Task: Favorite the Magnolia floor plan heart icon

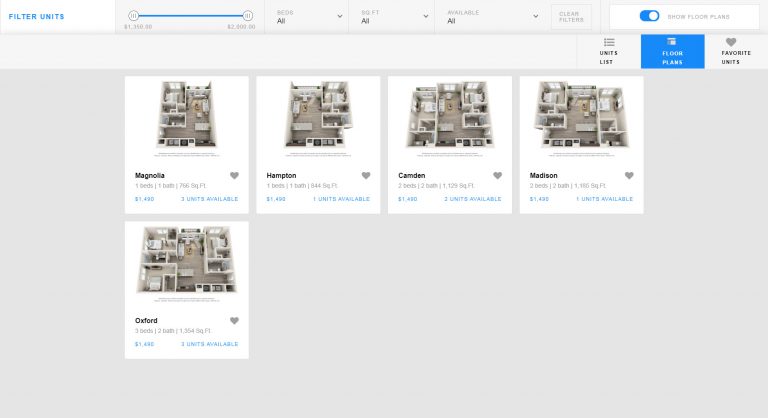Action: click(234, 175)
